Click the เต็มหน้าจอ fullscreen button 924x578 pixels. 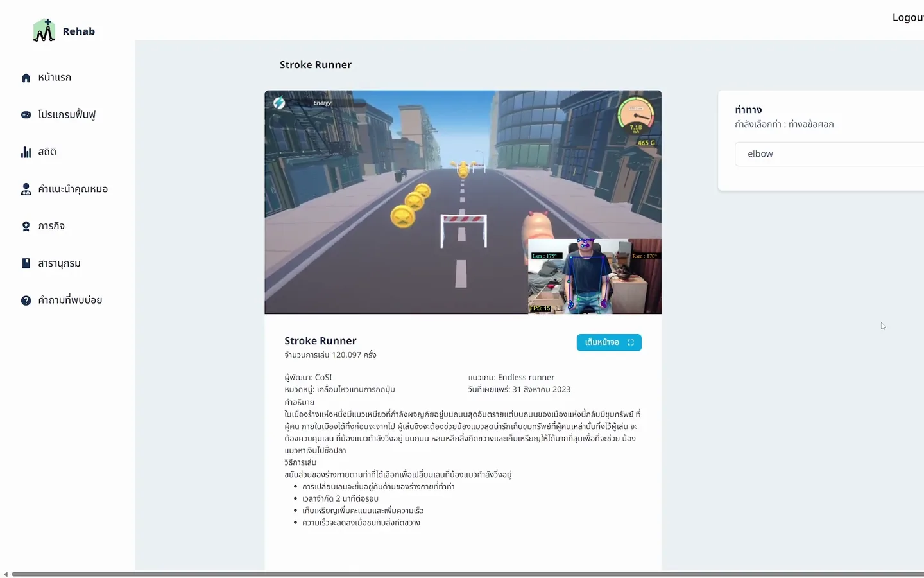[609, 342]
